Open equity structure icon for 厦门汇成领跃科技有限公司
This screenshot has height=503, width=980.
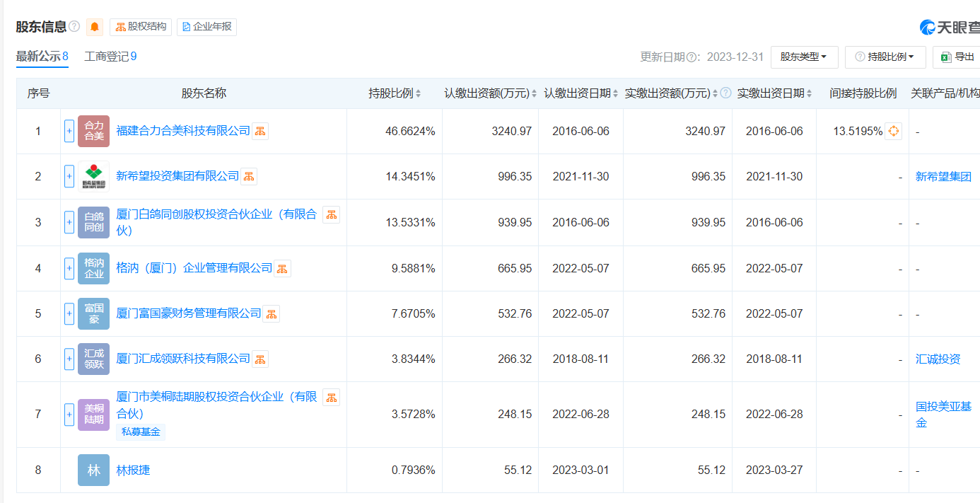point(260,359)
